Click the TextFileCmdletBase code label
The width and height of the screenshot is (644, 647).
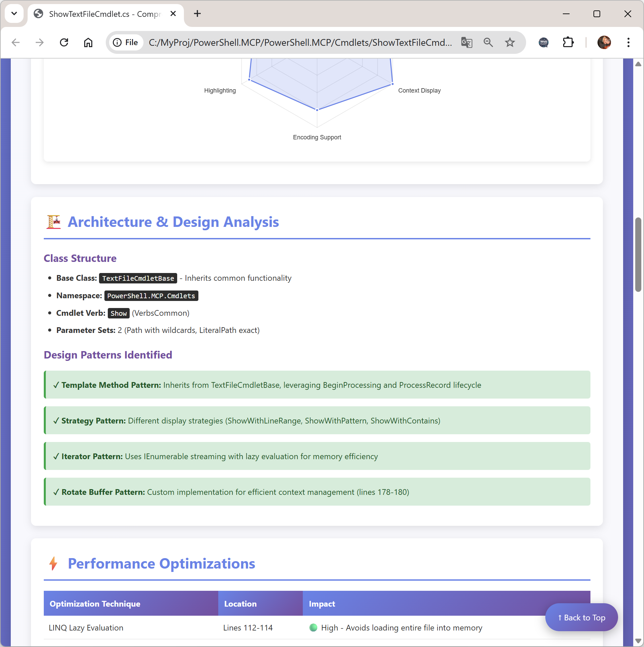(x=138, y=278)
